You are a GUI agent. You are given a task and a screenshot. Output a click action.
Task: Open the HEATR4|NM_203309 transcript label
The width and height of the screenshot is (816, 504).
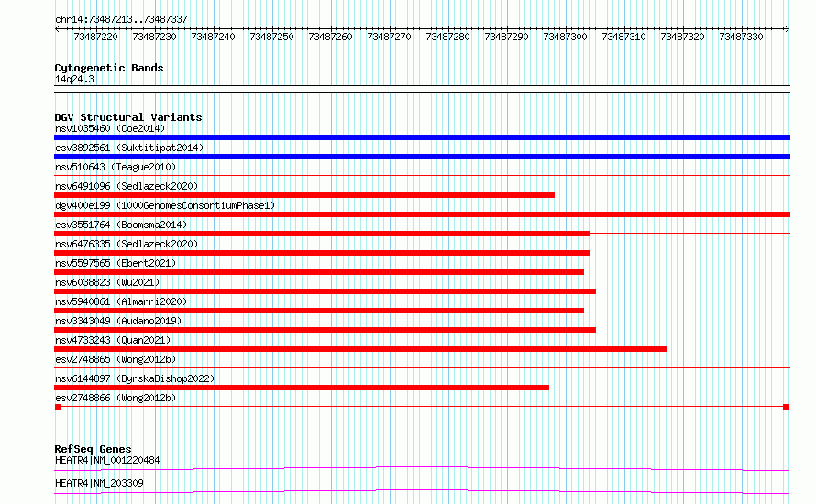99,483
